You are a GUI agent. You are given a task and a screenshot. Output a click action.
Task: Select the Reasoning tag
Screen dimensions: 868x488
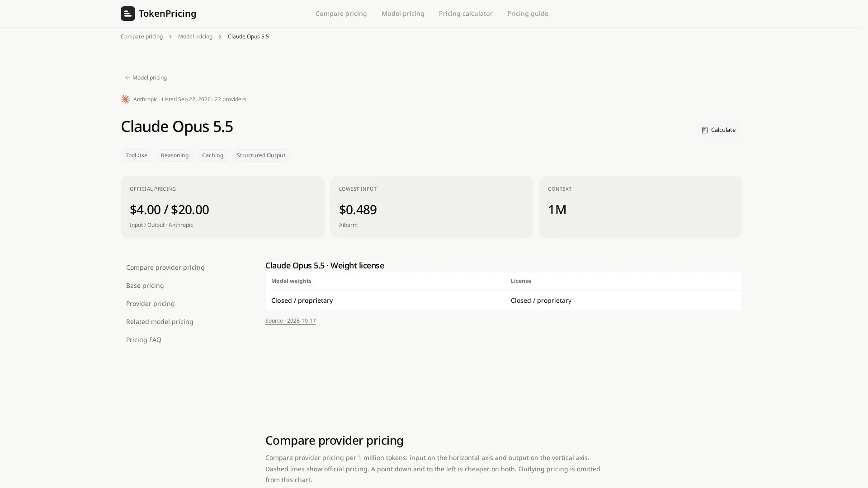(x=175, y=155)
